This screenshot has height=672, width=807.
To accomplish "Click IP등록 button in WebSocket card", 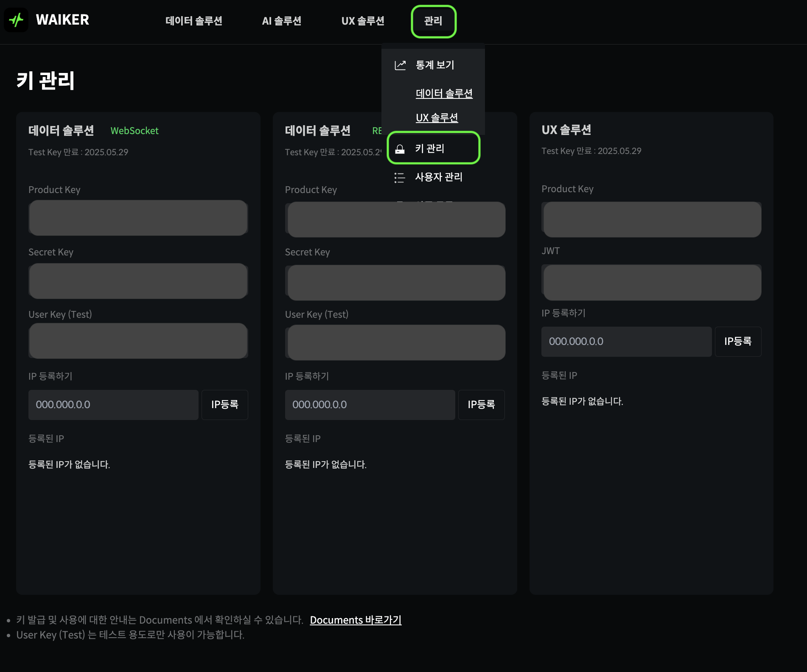I will coord(225,405).
